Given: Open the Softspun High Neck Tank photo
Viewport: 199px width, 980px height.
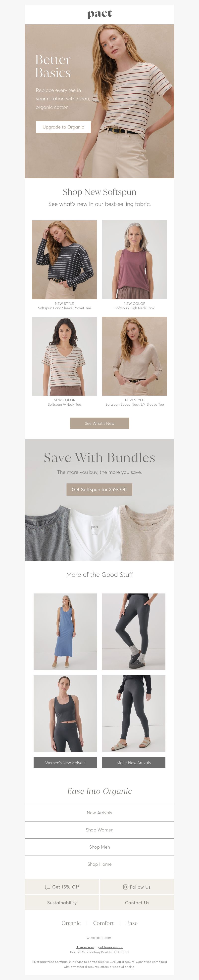Looking at the screenshot, I should pos(135,259).
